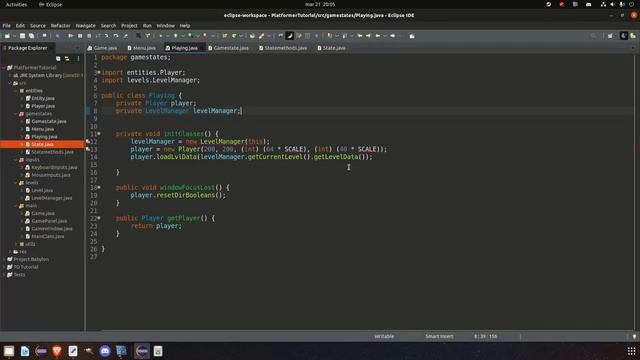The width and height of the screenshot is (640, 360).
Task: Collapse the gamestates package
Action: [x=16, y=114]
